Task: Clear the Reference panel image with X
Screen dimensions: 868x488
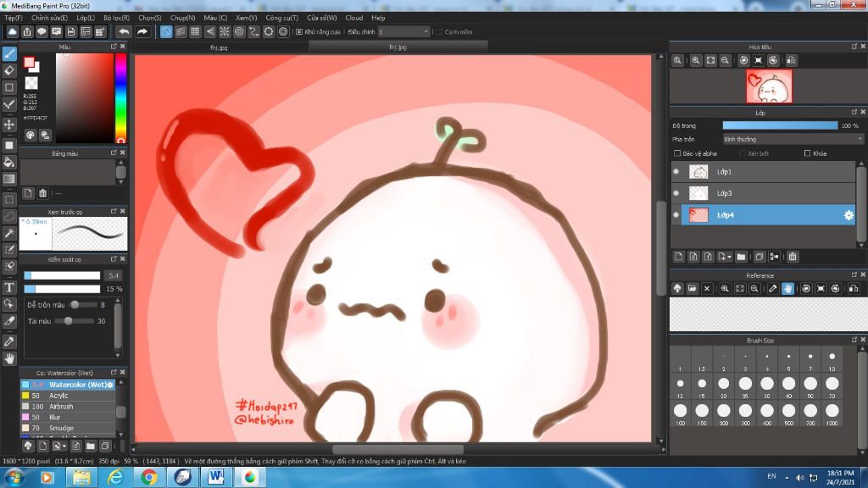Action: point(707,288)
